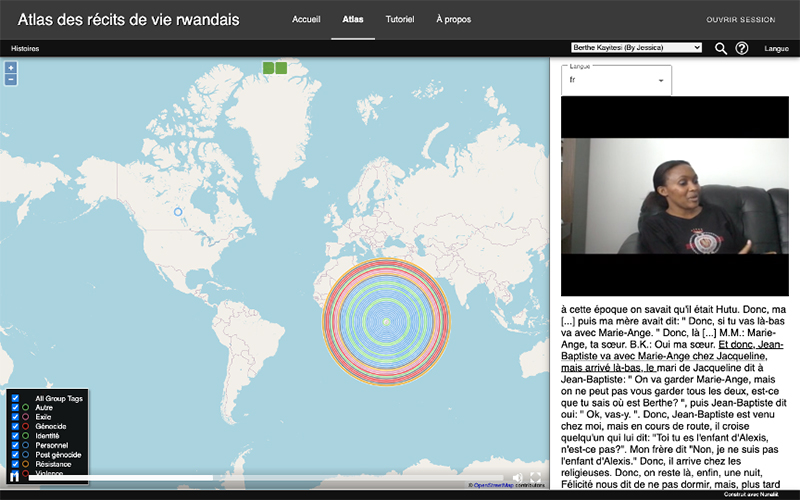This screenshot has width=800, height=500.
Task: Toggle the Génocide tag checkbox
Action: pyautogui.click(x=15, y=426)
